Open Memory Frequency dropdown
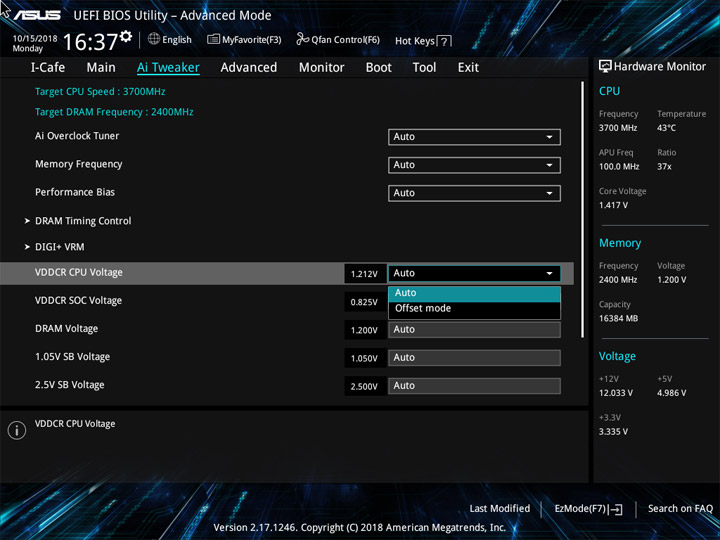The image size is (720, 540). (474, 165)
